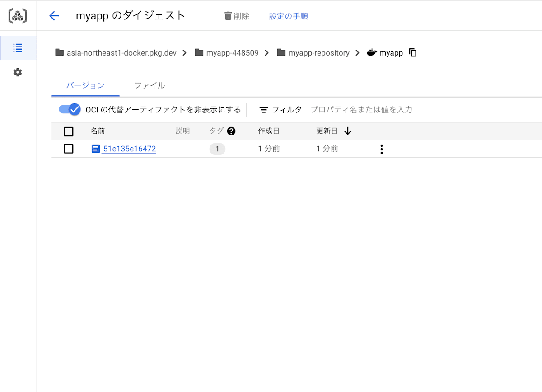Screen dimensions: 542x392
Task: Switch to the ファイル tab
Action: tap(150, 85)
